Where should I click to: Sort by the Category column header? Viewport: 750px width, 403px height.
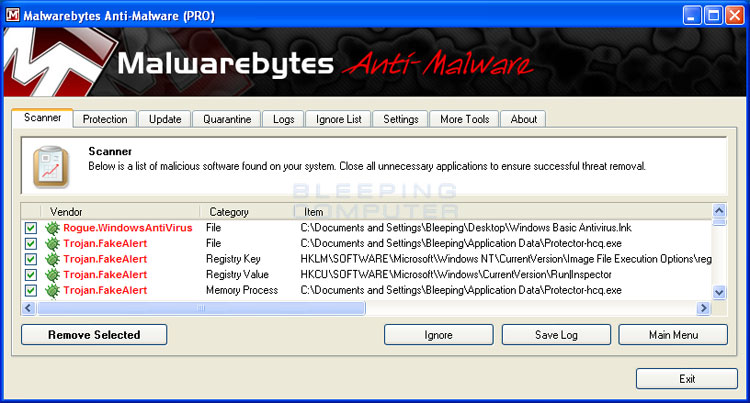[229, 212]
